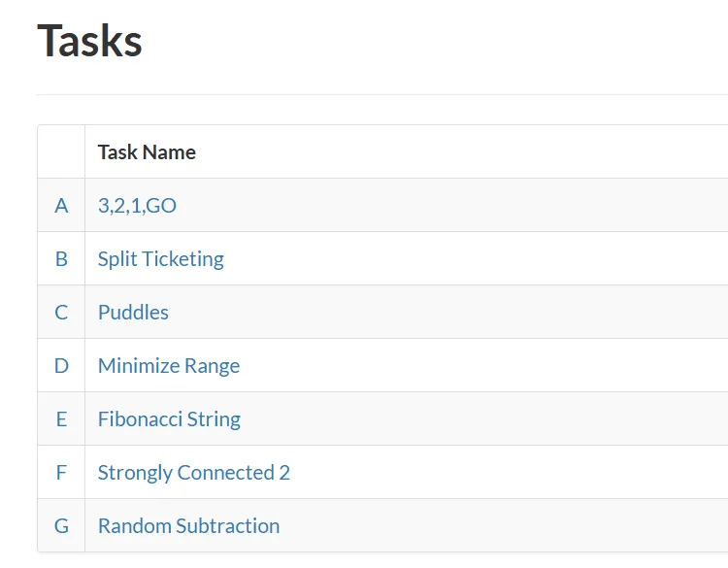The height and width of the screenshot is (568, 728).
Task: Open the Random Subtraction task
Action: tap(188, 526)
